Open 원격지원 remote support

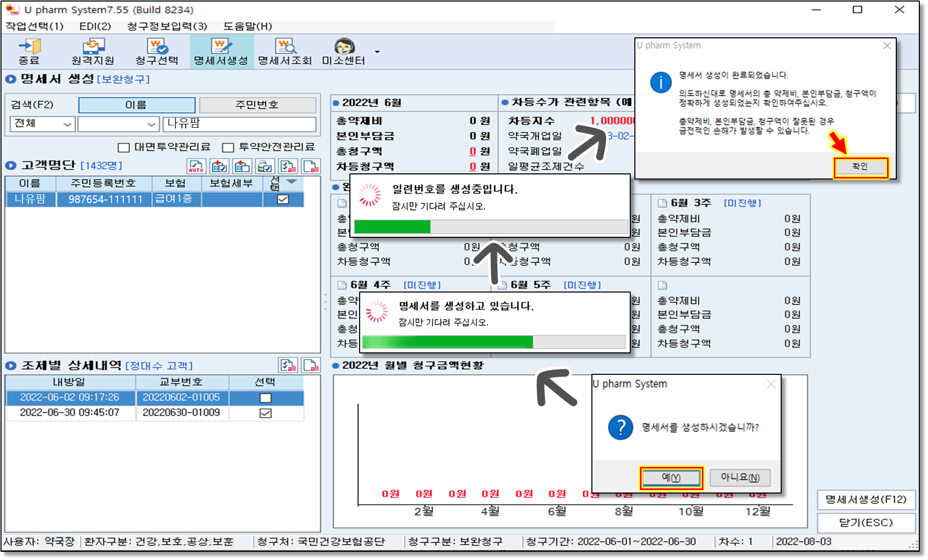coord(93,51)
